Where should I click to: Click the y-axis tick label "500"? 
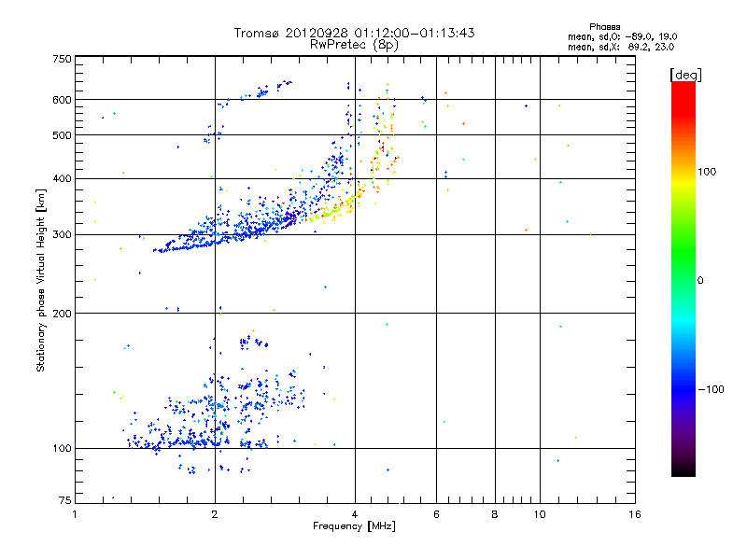[62, 135]
